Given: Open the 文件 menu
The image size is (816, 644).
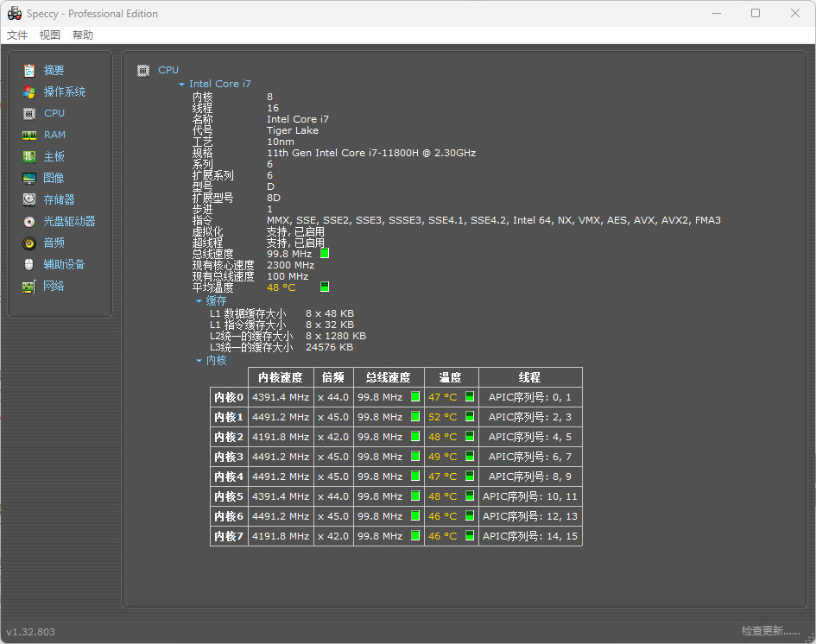Looking at the screenshot, I should (17, 35).
